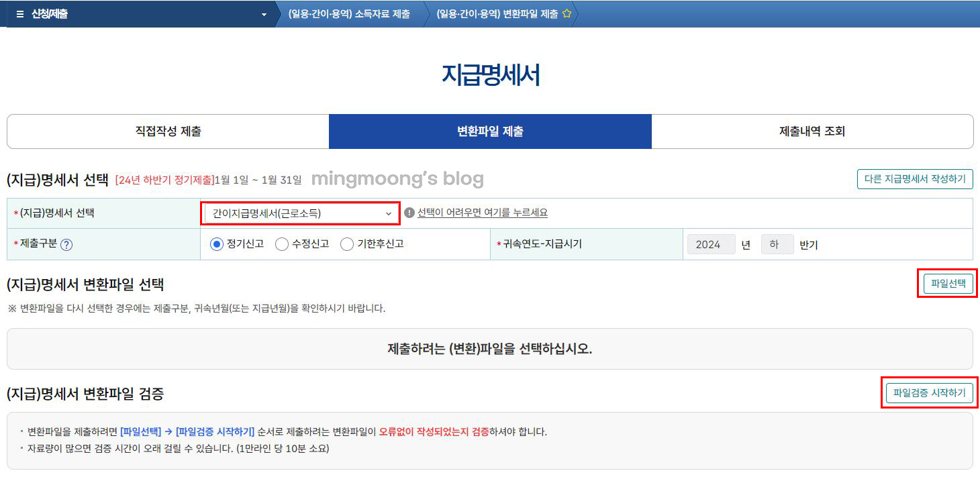Switch to the 제출내역 조회 tab
Image resolution: width=980 pixels, height=485 pixels.
click(x=812, y=131)
